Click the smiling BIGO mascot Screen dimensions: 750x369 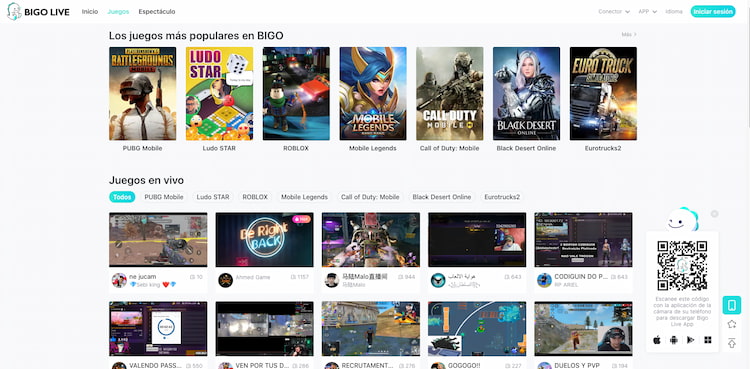point(682,220)
